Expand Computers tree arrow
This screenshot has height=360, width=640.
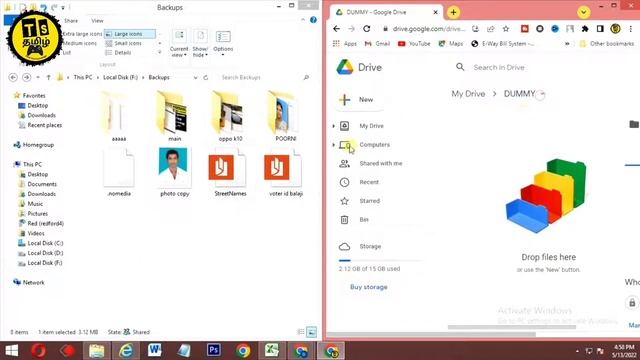click(x=333, y=145)
